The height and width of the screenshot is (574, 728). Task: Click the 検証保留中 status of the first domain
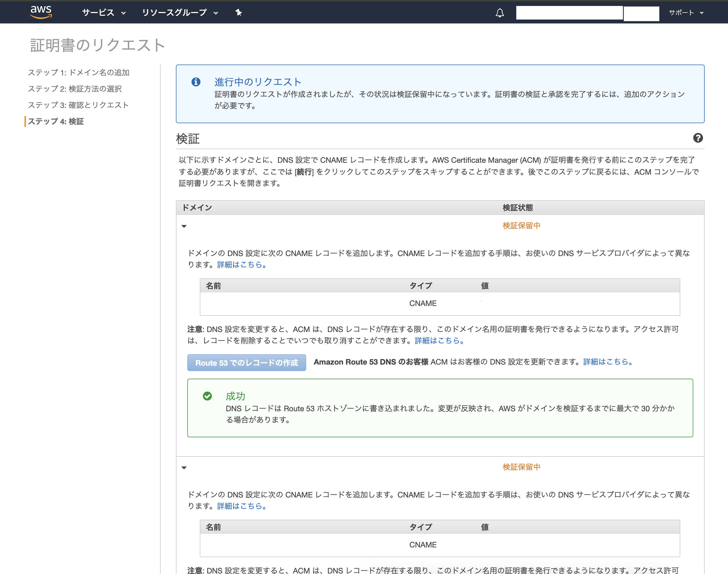click(x=521, y=225)
